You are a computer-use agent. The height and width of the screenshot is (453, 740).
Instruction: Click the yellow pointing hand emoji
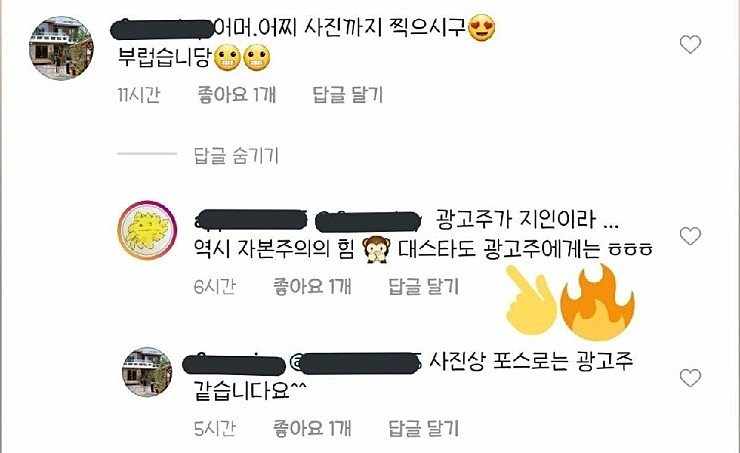pos(530,301)
